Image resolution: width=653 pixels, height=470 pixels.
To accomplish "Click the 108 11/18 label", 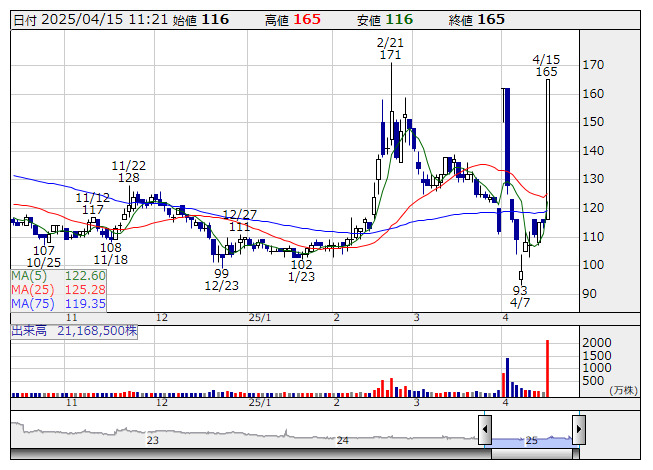I will click(110, 254).
